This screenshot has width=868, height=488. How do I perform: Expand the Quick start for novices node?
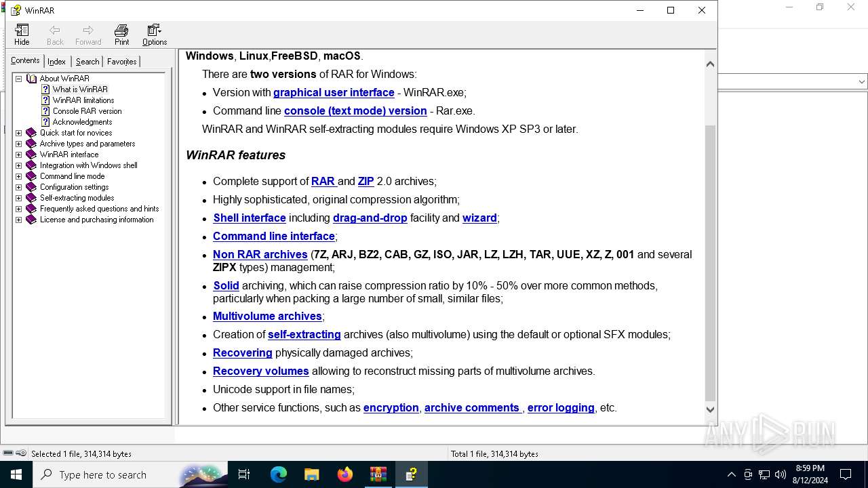click(19, 133)
